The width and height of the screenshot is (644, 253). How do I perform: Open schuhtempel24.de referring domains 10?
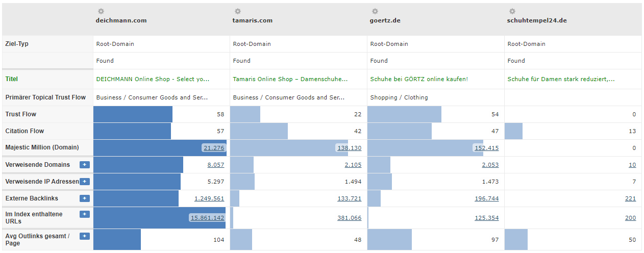(632, 165)
